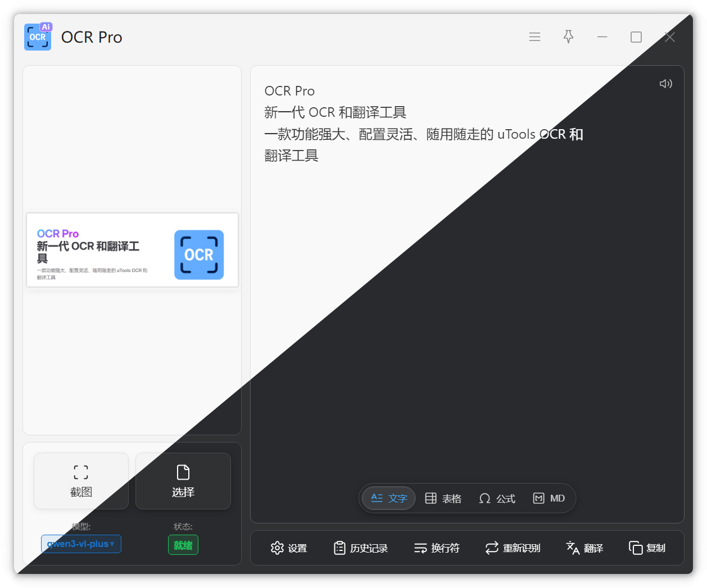The image size is (707, 588).
Task: Play recognized text with speaker icon
Action: (x=666, y=84)
